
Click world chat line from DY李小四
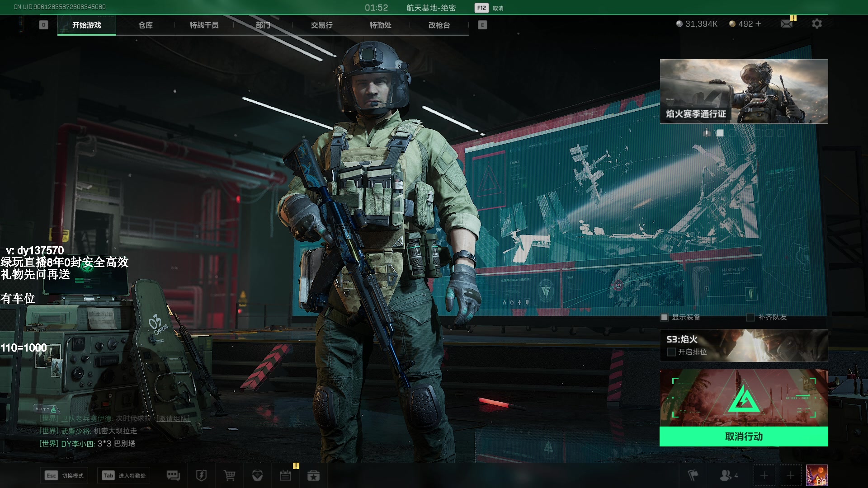click(87, 444)
